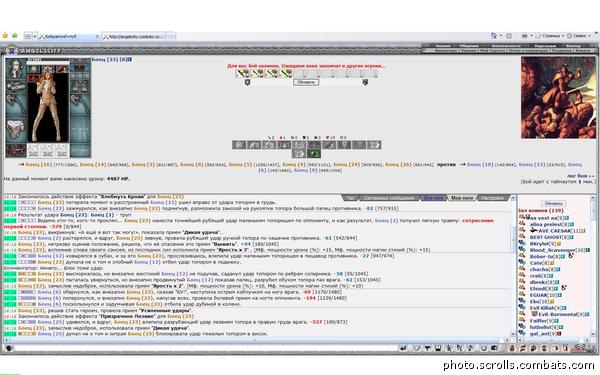Click the Обновить button in the battle area

click(306, 82)
